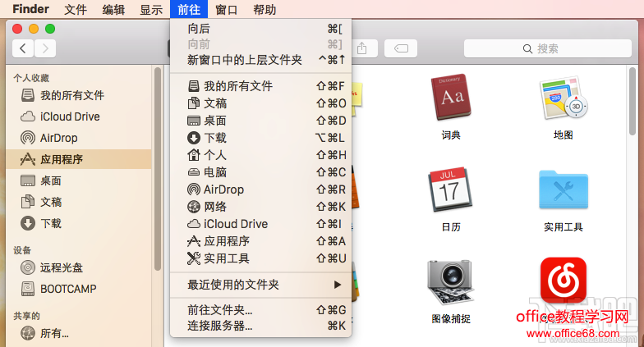644x347 pixels.
Task: Choose 实用工具 in the 前往 menu
Action: (x=261, y=258)
